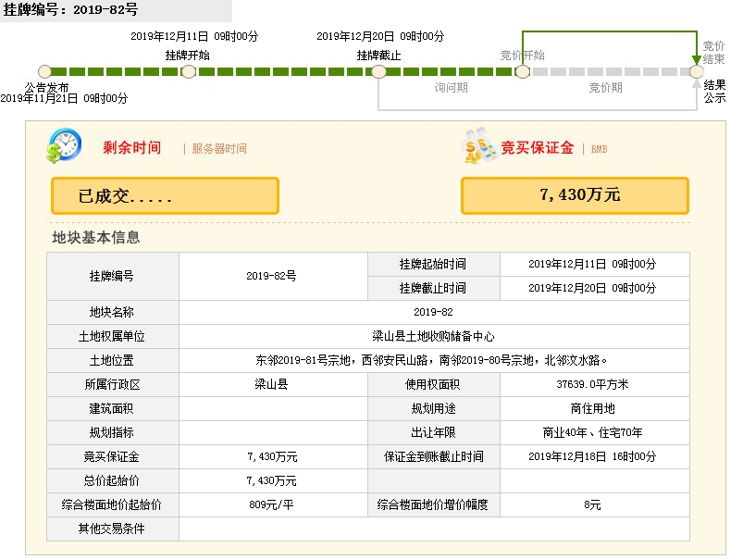This screenshot has width=743, height=560.
Task: Click the 竞价期 timeline label
Action: tap(605, 88)
